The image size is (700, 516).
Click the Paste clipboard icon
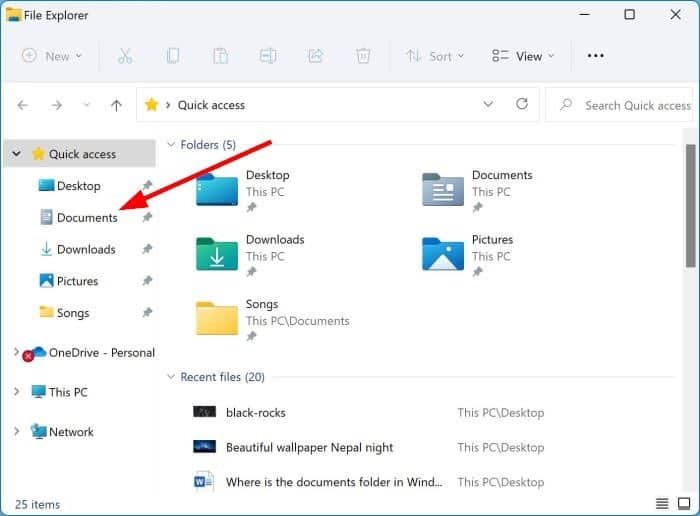pyautogui.click(x=221, y=56)
